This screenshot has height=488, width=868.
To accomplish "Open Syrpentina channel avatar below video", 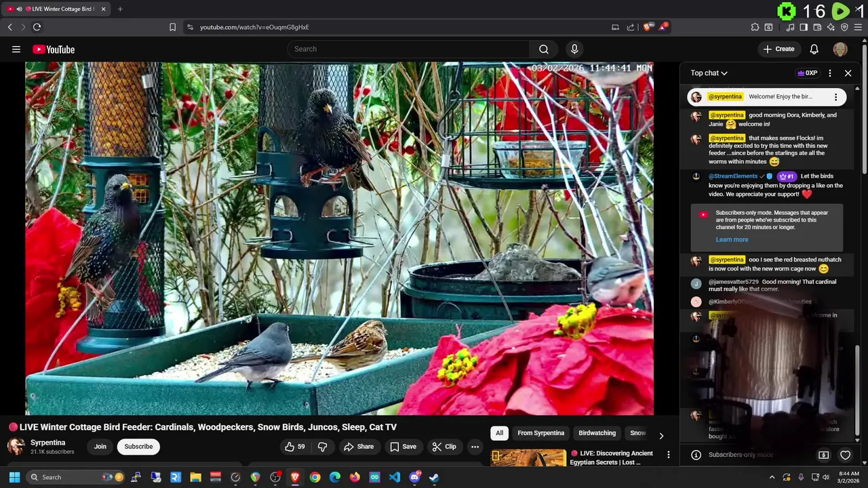I will (x=16, y=446).
